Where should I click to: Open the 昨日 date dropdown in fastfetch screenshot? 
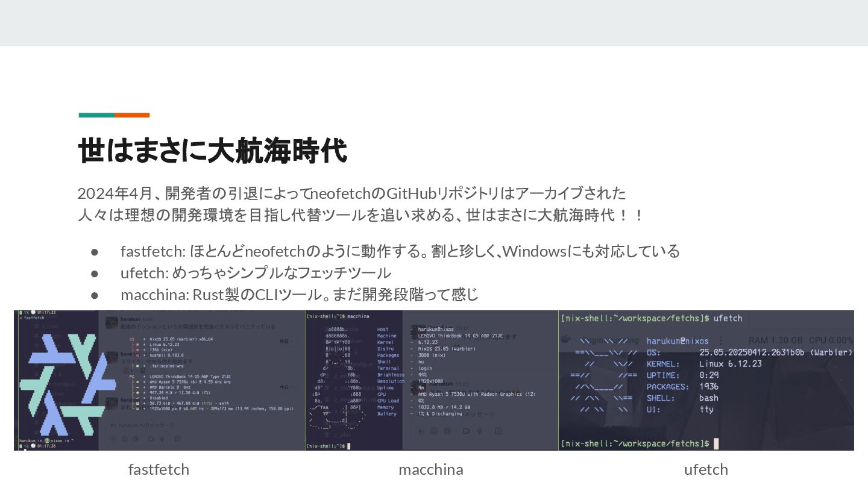click(287, 342)
